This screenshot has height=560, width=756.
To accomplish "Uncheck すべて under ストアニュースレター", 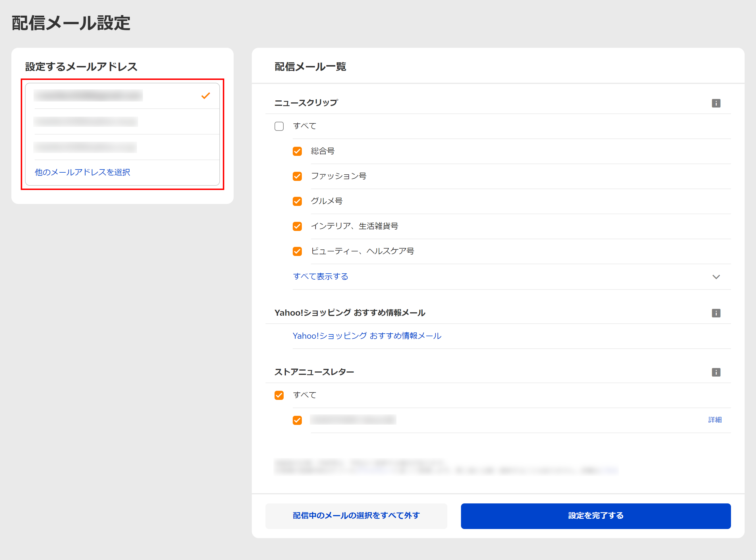I will coord(279,395).
